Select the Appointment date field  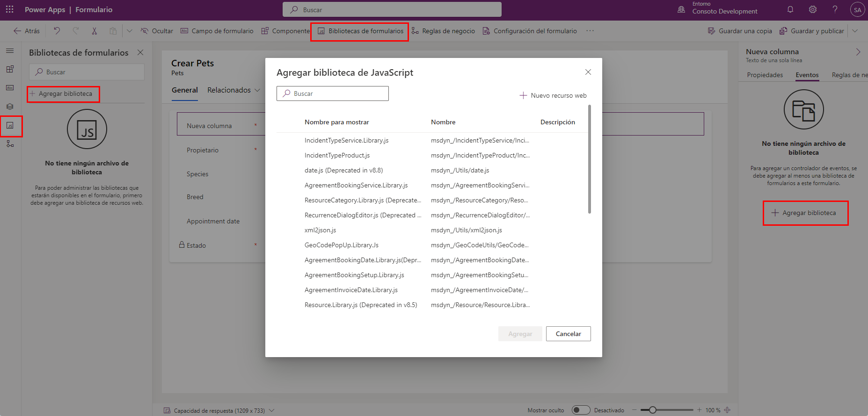click(x=213, y=221)
